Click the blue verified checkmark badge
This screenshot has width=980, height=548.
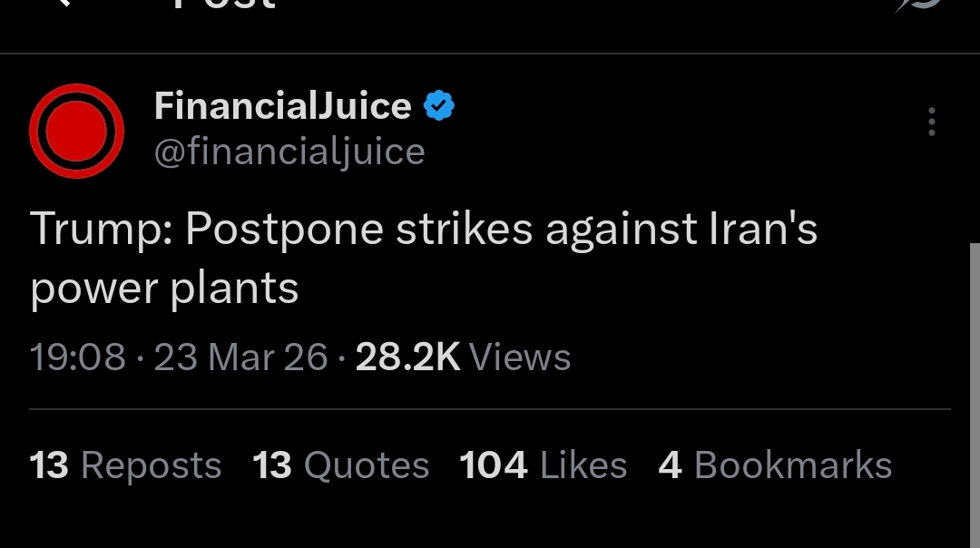coord(439,107)
